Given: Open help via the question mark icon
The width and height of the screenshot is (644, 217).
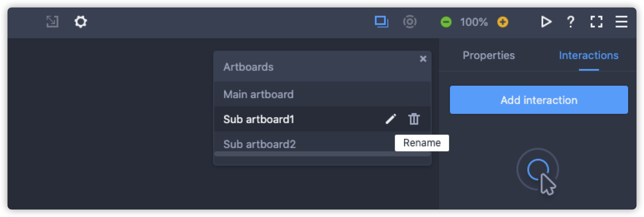Looking at the screenshot, I should (571, 22).
